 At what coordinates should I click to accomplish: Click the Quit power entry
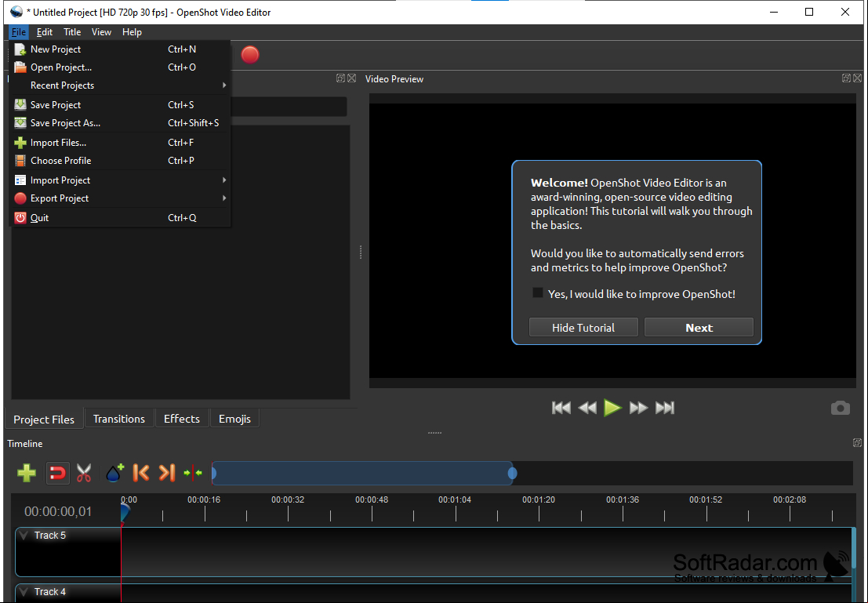(119, 218)
